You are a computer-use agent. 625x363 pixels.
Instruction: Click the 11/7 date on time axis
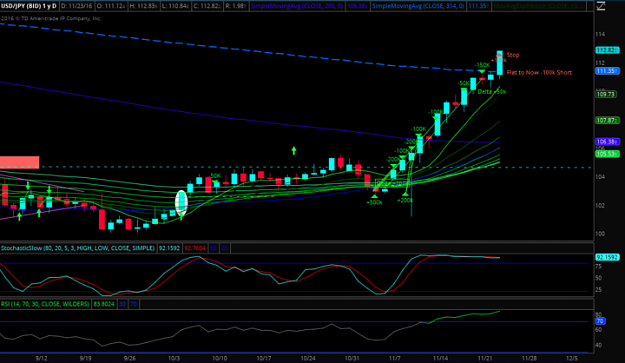tap(395, 358)
